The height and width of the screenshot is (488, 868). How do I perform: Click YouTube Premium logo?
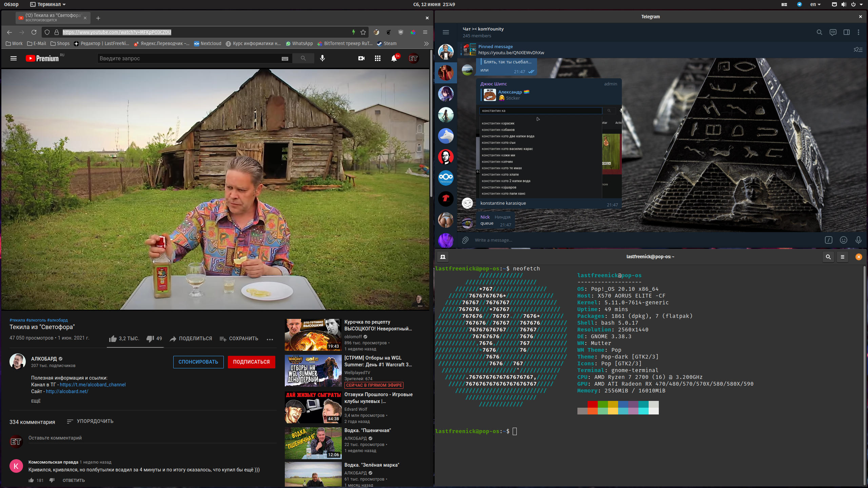pyautogui.click(x=42, y=58)
